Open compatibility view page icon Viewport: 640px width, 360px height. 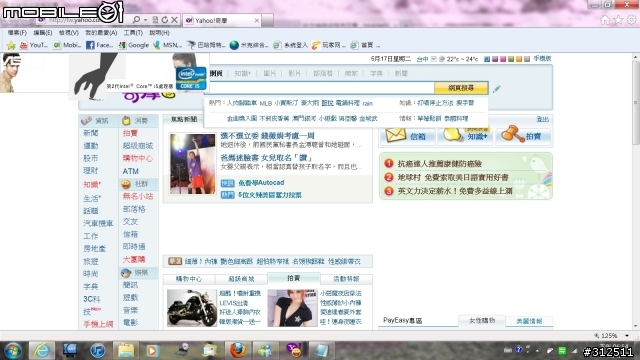[x=155, y=20]
